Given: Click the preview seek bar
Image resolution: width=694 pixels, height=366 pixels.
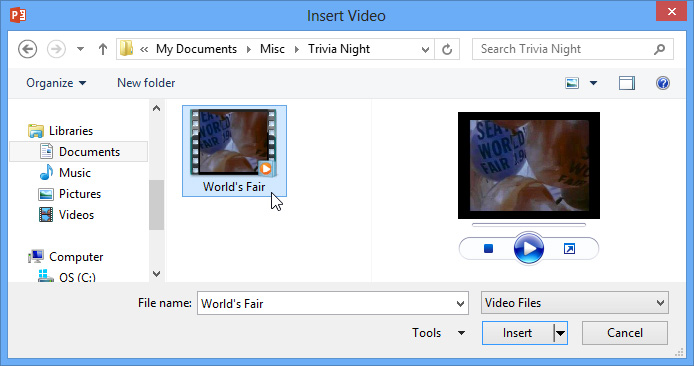Looking at the screenshot, I should (529, 225).
